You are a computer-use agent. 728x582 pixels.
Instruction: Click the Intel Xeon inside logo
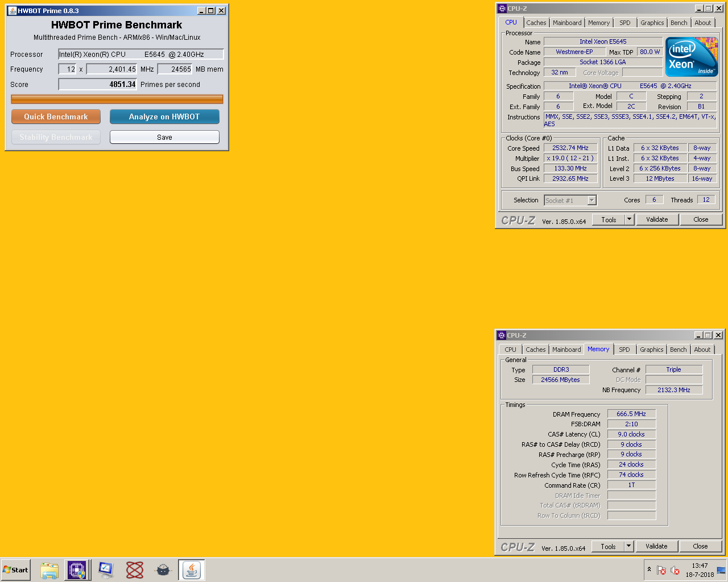[692, 57]
